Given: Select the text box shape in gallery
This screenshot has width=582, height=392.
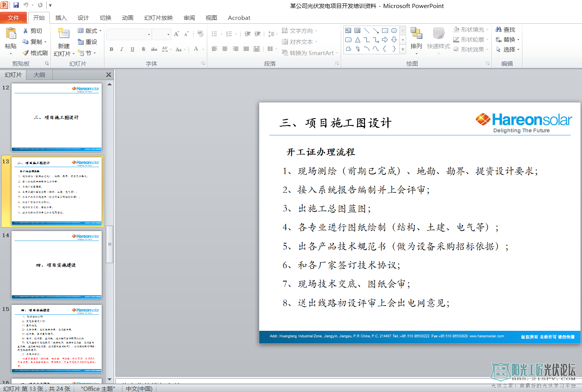Looking at the screenshot, I should coord(348,31).
